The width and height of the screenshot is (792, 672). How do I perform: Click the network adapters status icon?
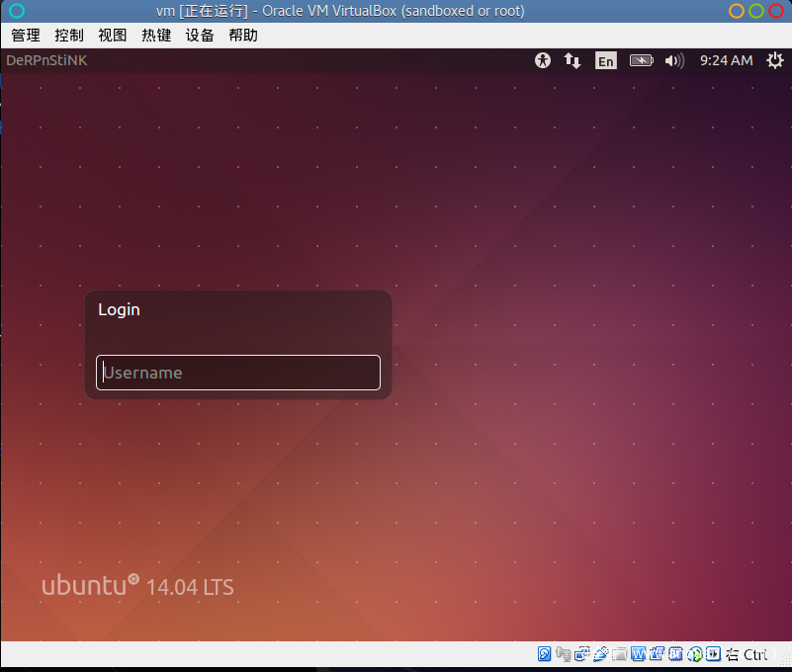(581, 654)
